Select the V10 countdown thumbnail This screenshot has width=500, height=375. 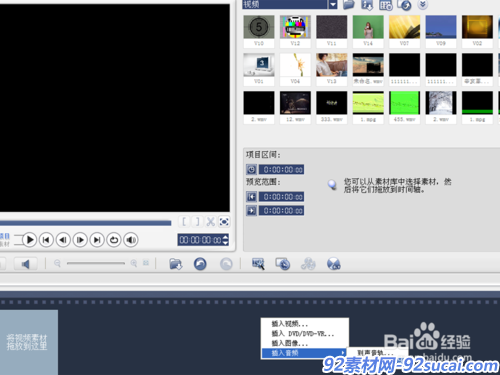259,27
